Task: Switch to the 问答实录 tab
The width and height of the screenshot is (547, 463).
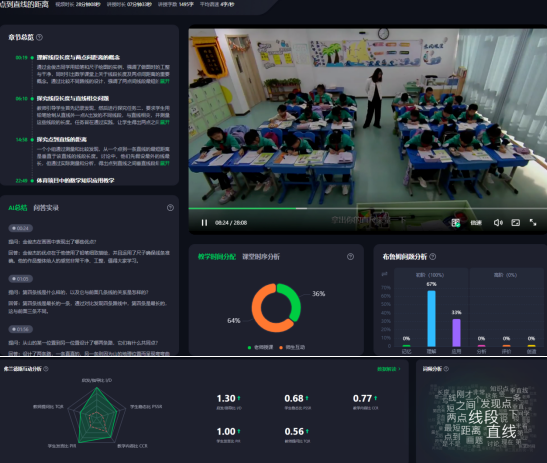Action: 46,208
